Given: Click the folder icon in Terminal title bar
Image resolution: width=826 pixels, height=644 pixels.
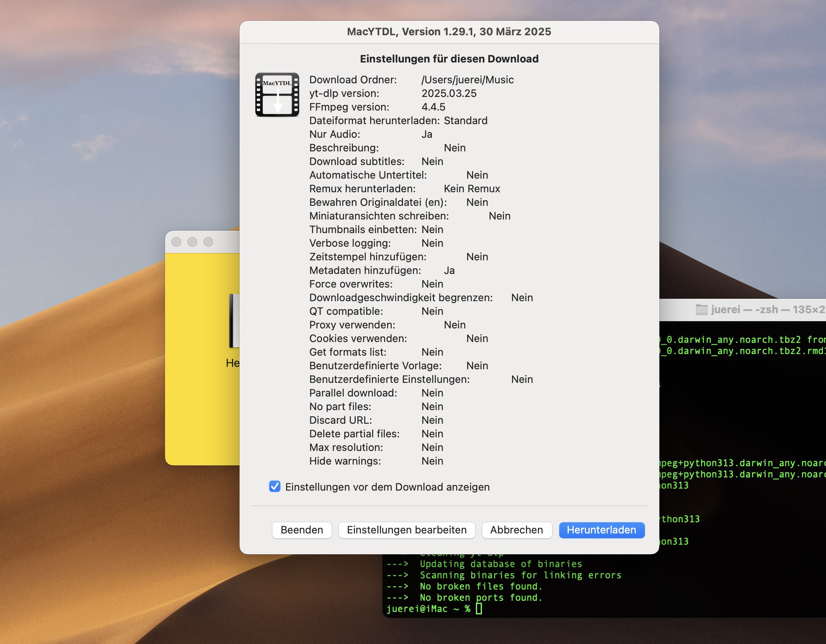Looking at the screenshot, I should pyautogui.click(x=701, y=310).
